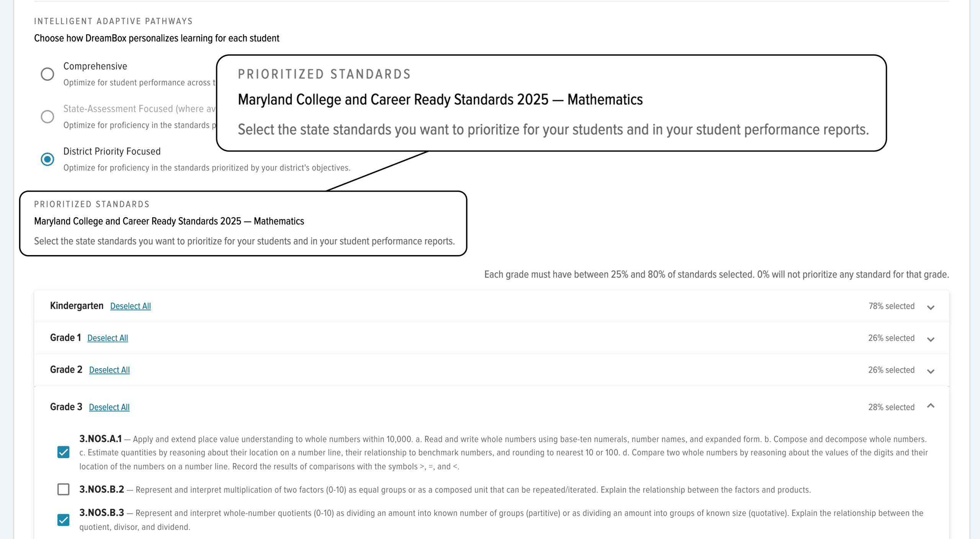Click Deselect All for Grade 2
This screenshot has width=980, height=539.
[109, 370]
